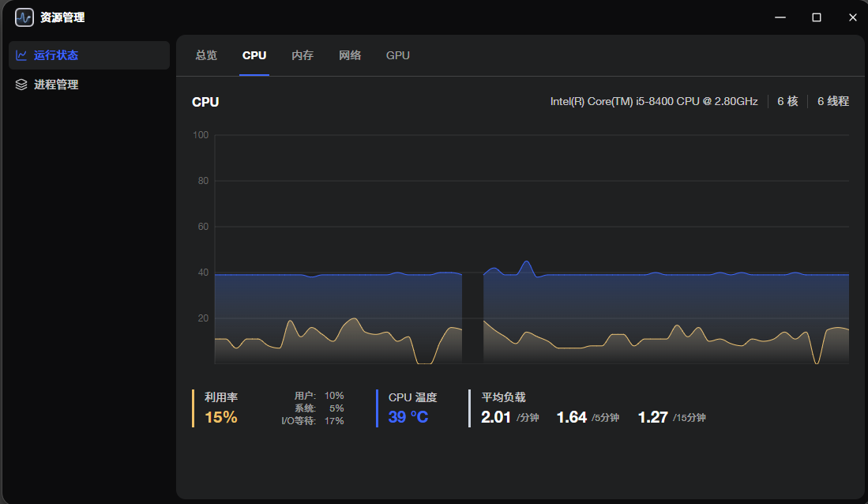Click the 1.27 /15分钟 load value

pyautogui.click(x=671, y=417)
